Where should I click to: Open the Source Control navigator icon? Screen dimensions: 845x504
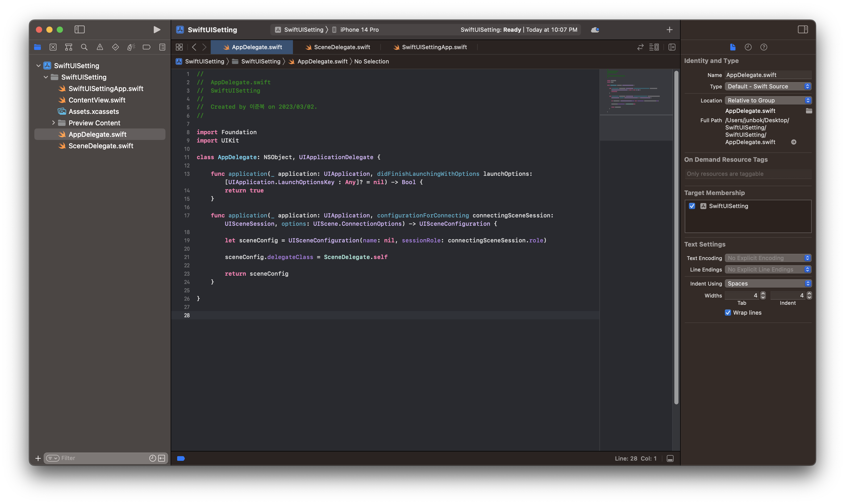[x=53, y=47]
